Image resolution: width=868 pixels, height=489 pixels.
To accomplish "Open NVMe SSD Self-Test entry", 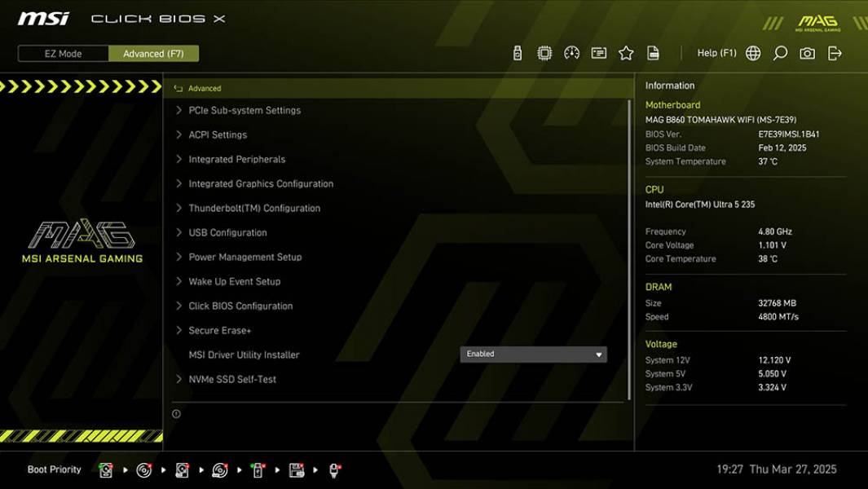I will click(x=232, y=379).
